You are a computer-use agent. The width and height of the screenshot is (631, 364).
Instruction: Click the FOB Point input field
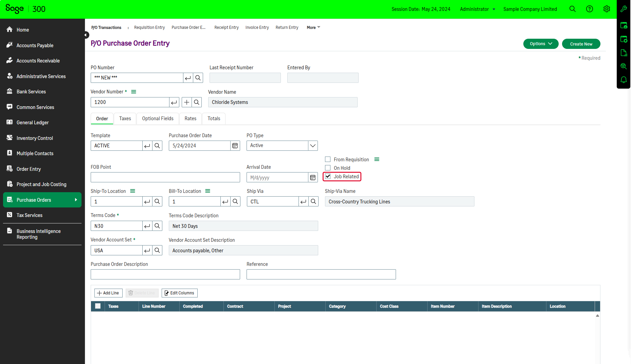pyautogui.click(x=165, y=177)
